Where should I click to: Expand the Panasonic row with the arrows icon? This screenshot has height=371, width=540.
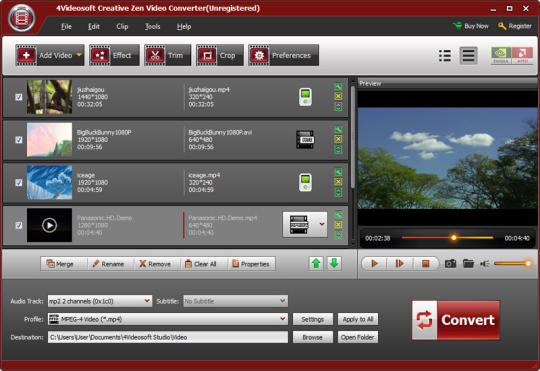pyautogui.click(x=339, y=235)
